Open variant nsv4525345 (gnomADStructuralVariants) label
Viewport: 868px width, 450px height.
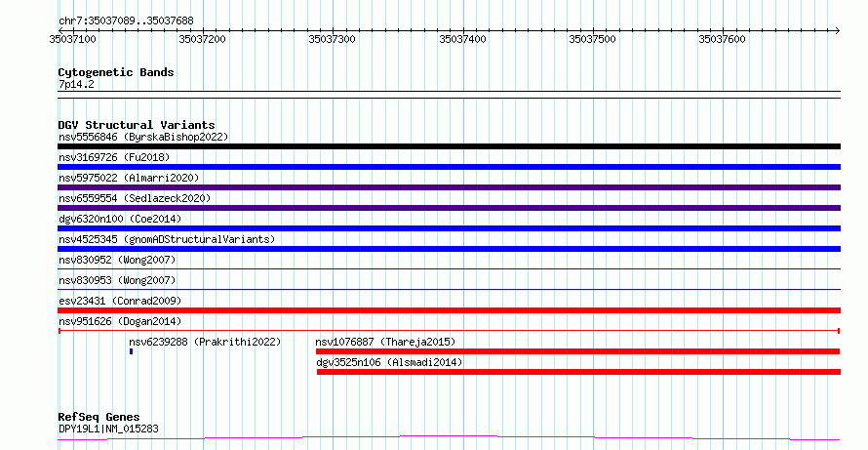tap(167, 239)
